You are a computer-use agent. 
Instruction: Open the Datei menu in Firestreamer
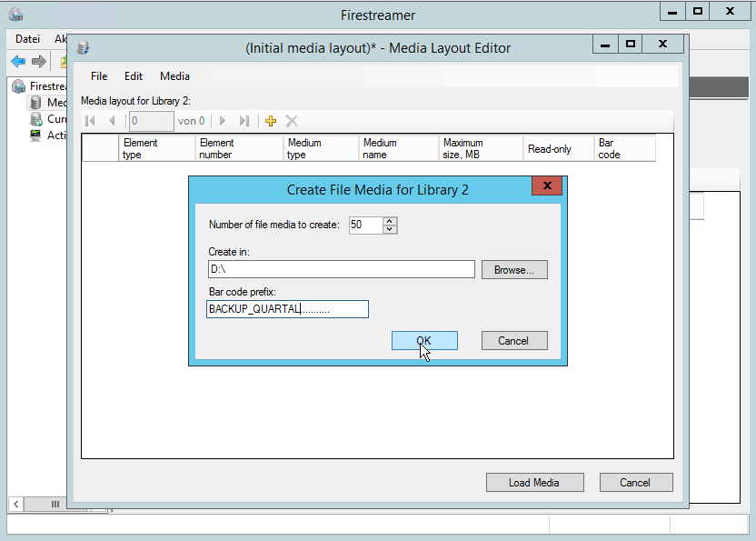27,39
